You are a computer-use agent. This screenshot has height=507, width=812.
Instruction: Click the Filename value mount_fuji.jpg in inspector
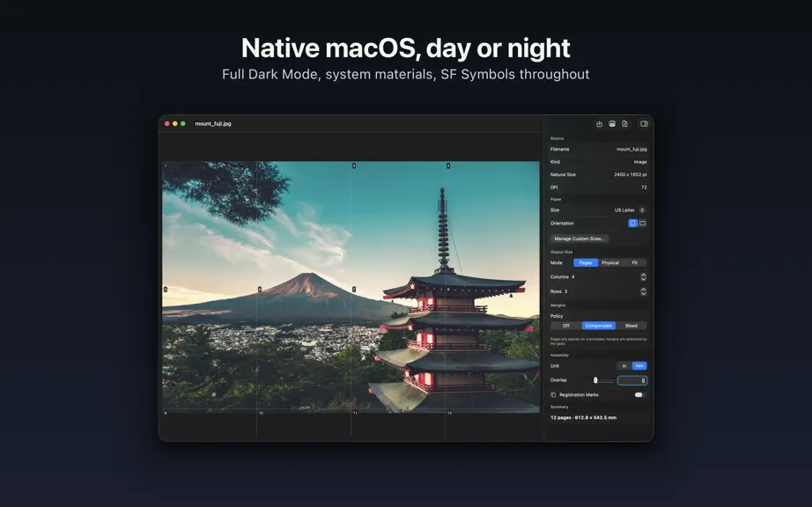[x=631, y=149]
